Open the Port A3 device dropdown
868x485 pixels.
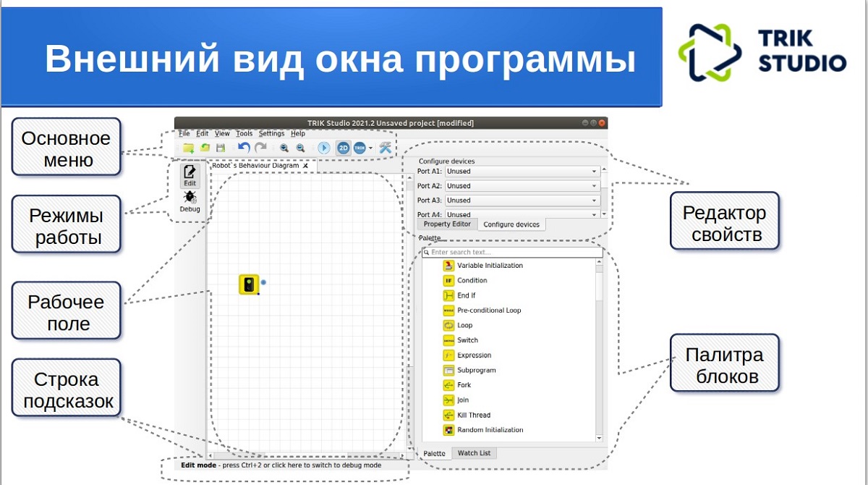[x=522, y=201]
